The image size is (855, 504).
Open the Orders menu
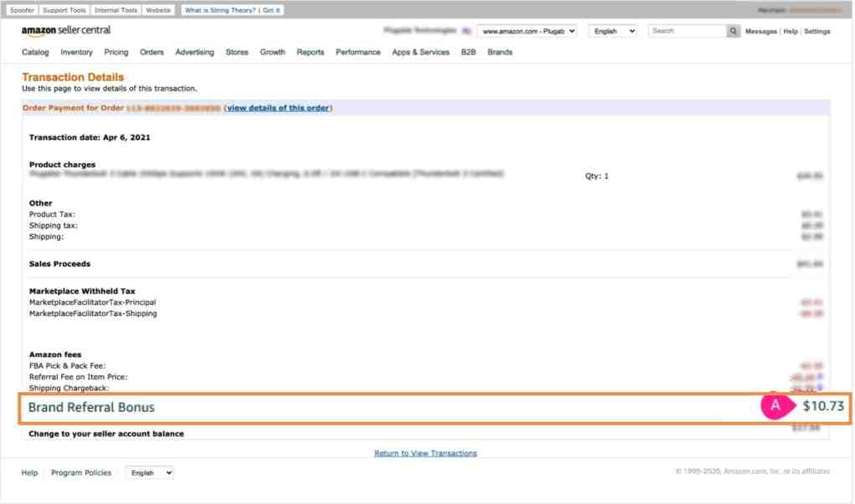click(151, 53)
